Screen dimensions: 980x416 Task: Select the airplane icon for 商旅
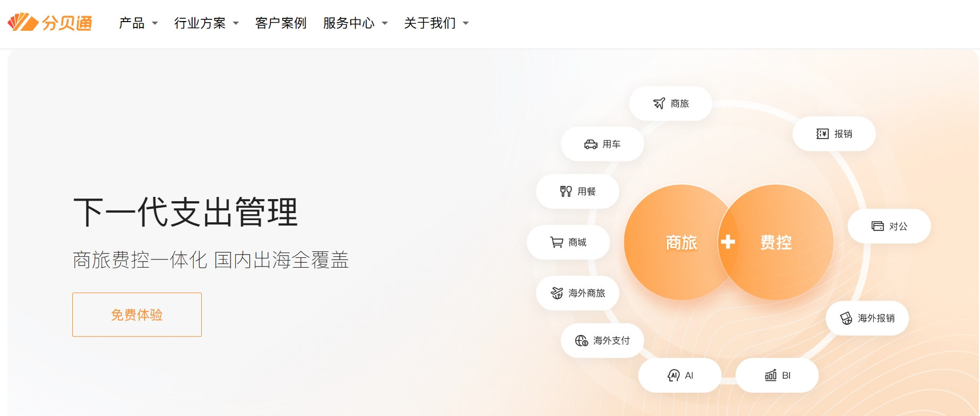tap(659, 103)
